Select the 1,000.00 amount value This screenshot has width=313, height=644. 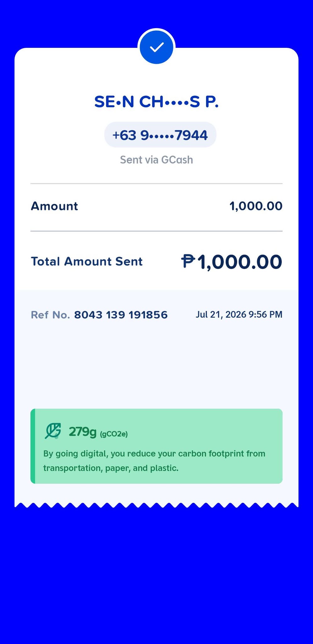(256, 206)
